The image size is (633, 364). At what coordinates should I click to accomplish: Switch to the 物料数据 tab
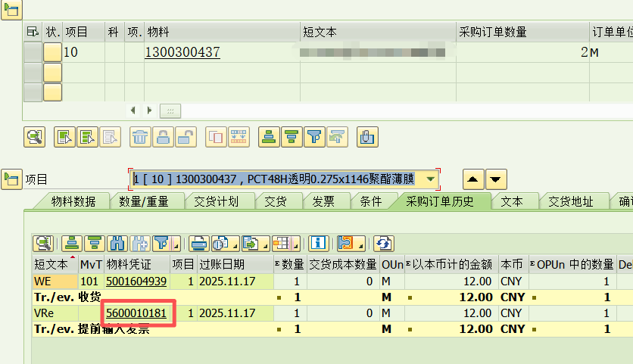(x=73, y=201)
